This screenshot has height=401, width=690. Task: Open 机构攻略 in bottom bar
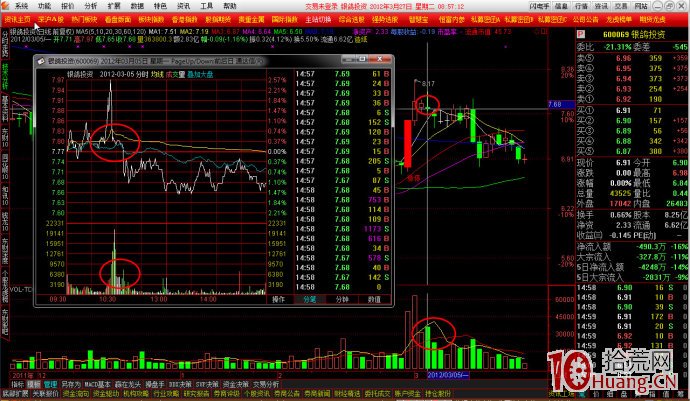point(136,394)
